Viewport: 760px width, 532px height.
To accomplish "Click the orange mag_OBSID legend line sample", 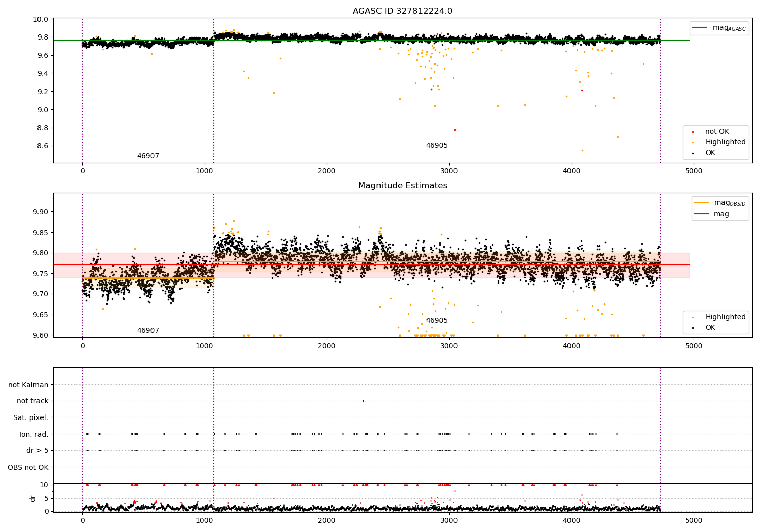I will [x=702, y=203].
